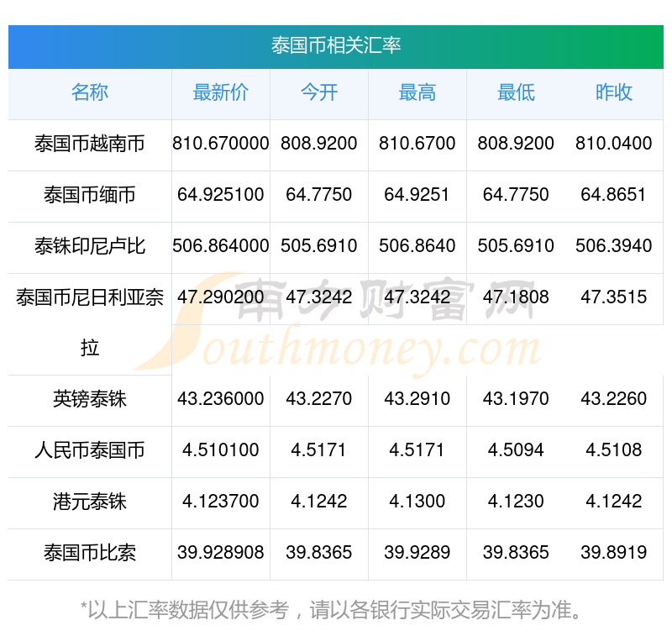
Task: Select the latest price 4.123700
Action: (221, 501)
